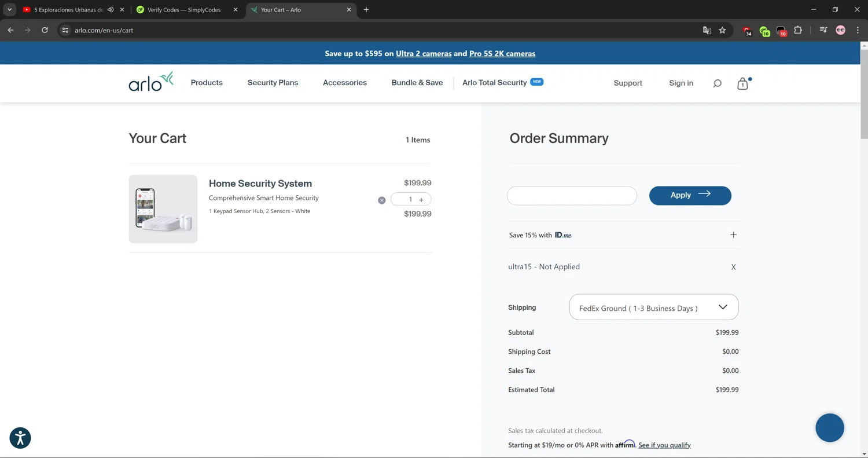
Task: Close the Verify Codes — SimplyCodes tab
Action: pyautogui.click(x=235, y=10)
